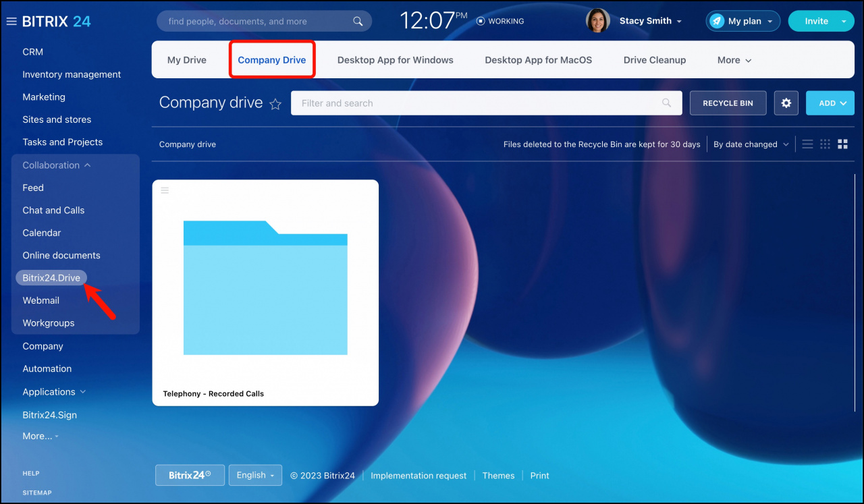Click the rocket icon on My plan
The width and height of the screenshot is (864, 504).
[x=717, y=21]
